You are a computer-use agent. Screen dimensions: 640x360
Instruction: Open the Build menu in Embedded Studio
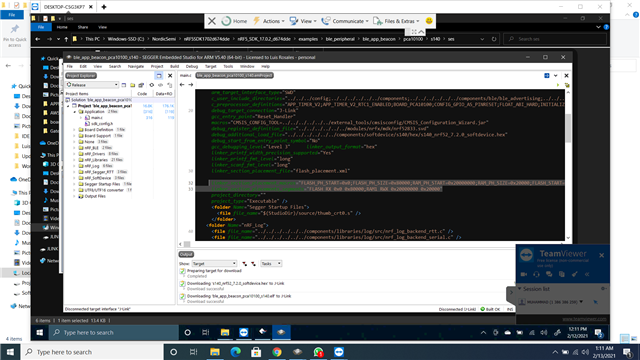pos(174,66)
